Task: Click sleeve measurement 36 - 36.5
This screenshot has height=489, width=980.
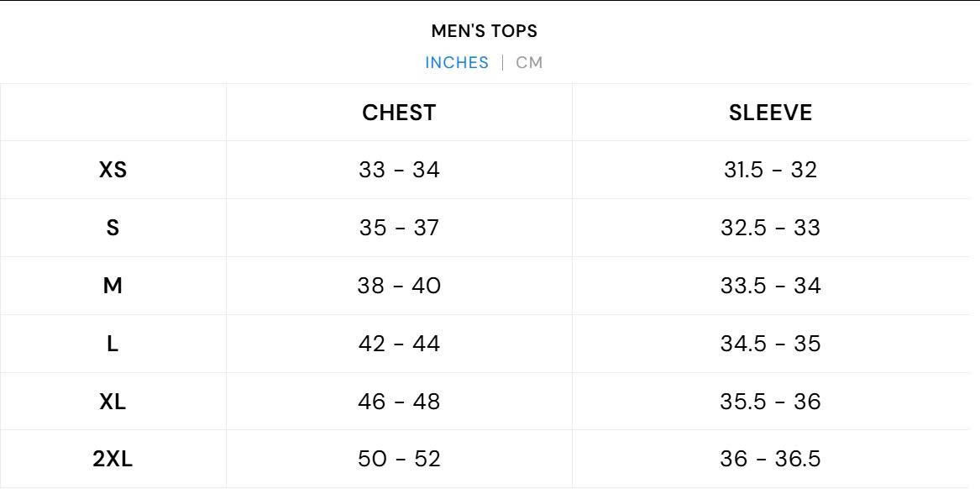Action: 770,459
